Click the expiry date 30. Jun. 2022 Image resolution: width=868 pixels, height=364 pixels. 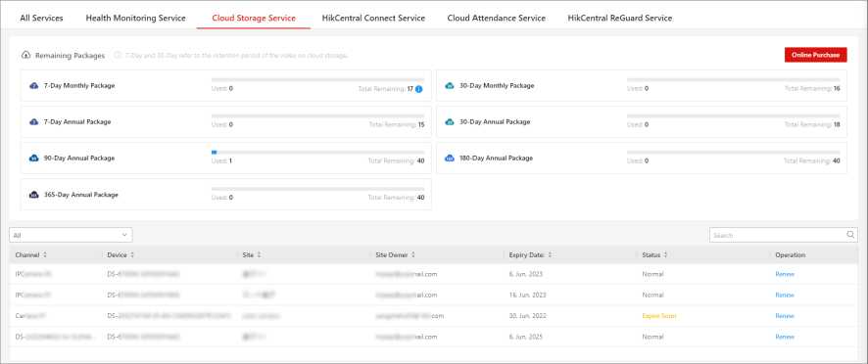click(528, 316)
